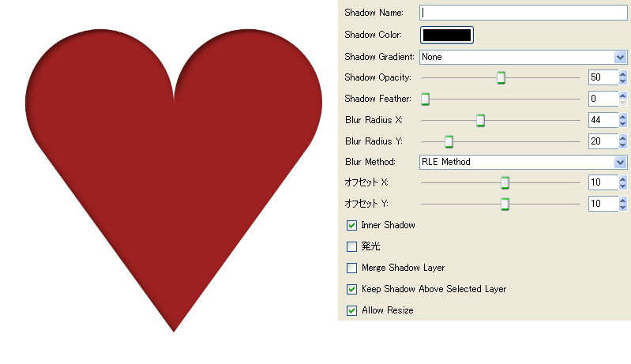The height and width of the screenshot is (364, 631).
Task: Decrease オフセット X with down arrow
Action: click(623, 186)
